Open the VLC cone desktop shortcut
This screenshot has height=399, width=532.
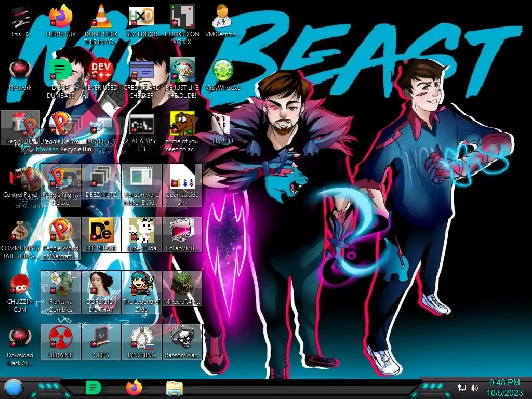click(101, 24)
